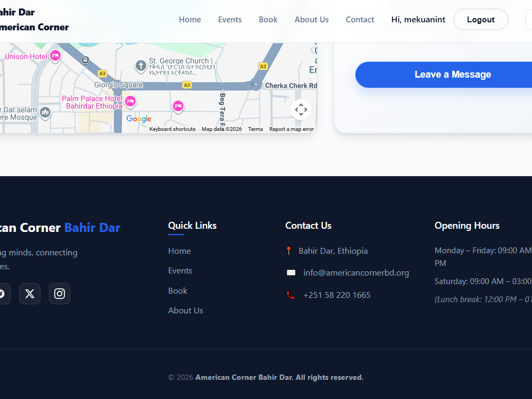Open Book in the top navigation
The width and height of the screenshot is (532, 399).
(x=268, y=20)
